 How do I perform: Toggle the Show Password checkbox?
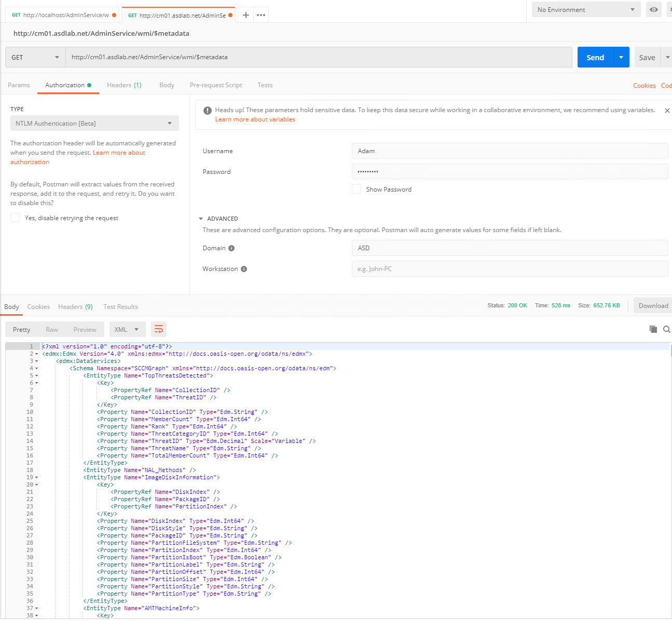356,189
